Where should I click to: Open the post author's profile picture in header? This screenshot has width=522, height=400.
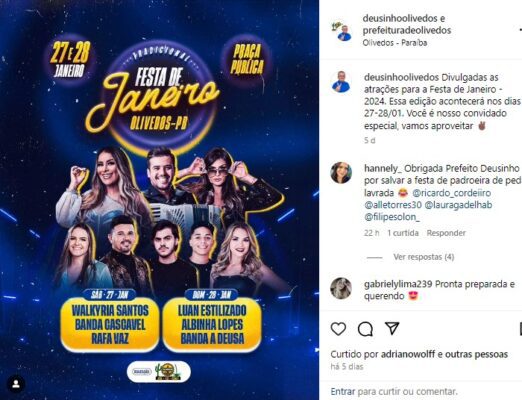click(x=341, y=31)
